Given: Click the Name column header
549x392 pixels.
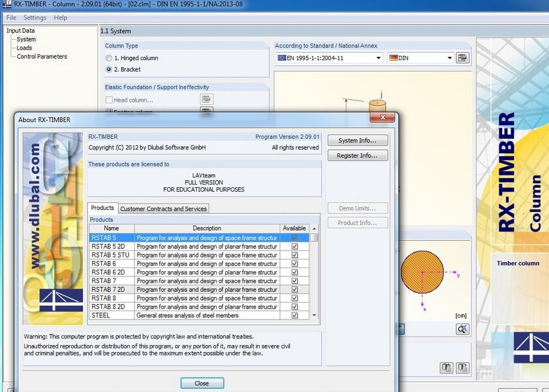Looking at the screenshot, I should [112, 228].
